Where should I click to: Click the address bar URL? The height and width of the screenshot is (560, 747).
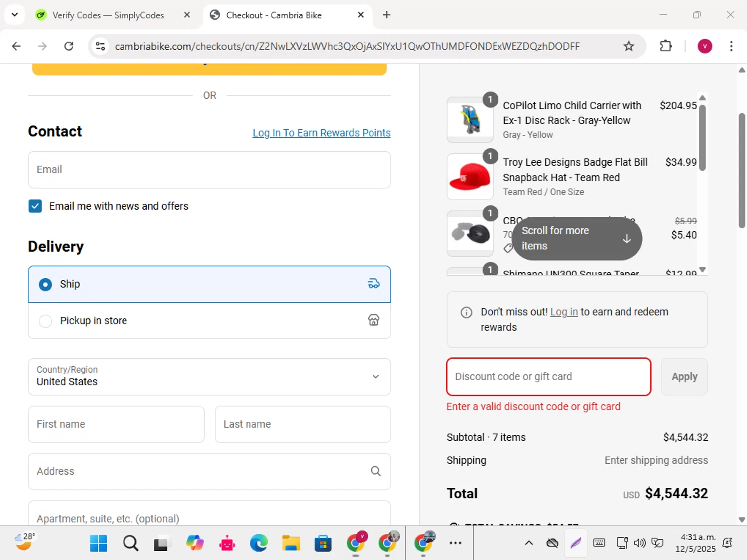click(347, 46)
